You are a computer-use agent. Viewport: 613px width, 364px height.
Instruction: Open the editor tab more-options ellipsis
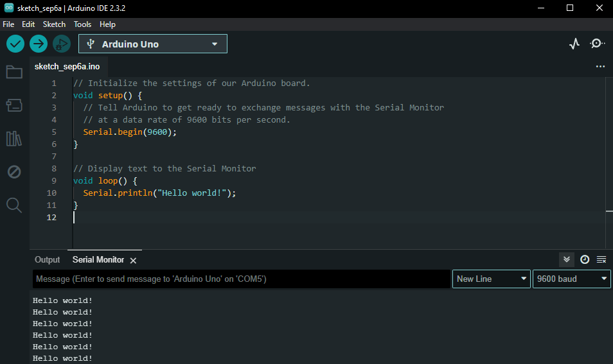(x=600, y=66)
